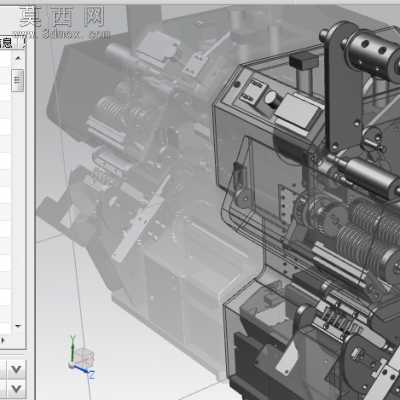Expand the upper chevron section in left panel
The height and width of the screenshot is (400, 400).
(x=16, y=369)
